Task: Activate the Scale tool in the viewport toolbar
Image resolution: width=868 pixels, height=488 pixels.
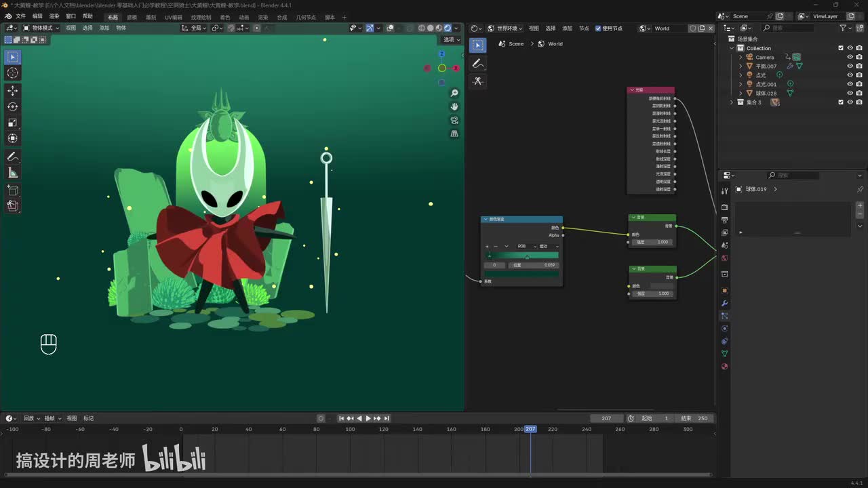Action: coord(13,123)
